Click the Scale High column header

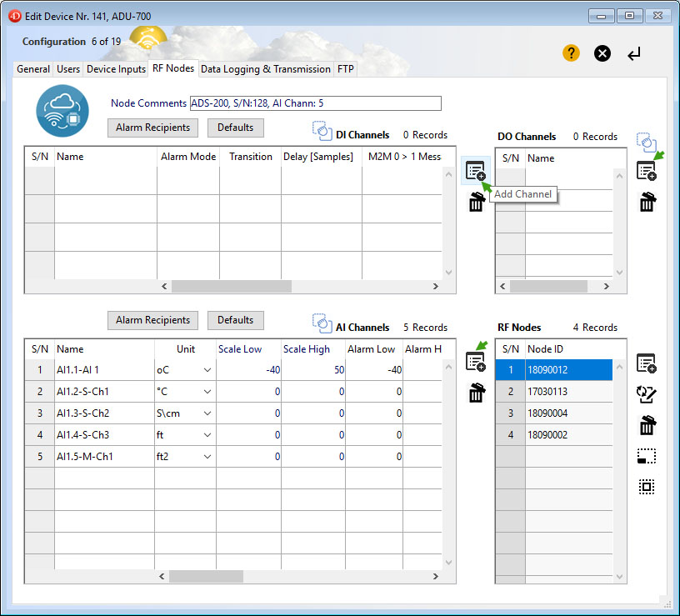click(313, 349)
